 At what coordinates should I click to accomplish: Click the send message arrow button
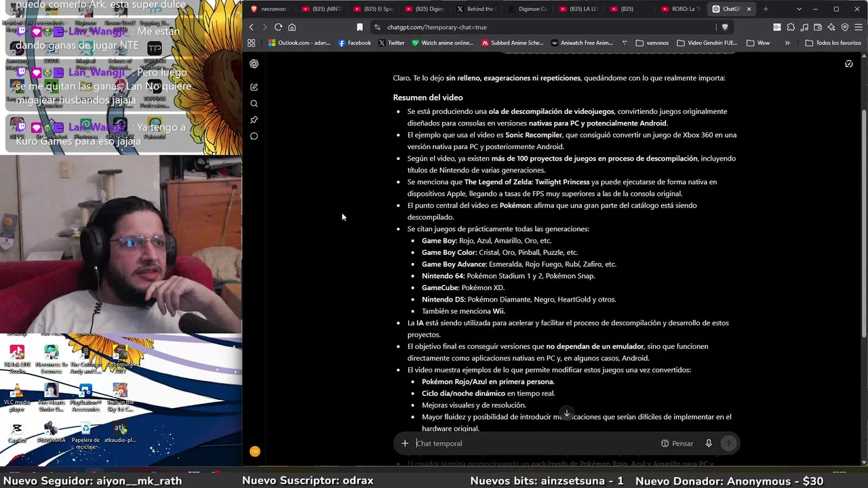tap(728, 443)
